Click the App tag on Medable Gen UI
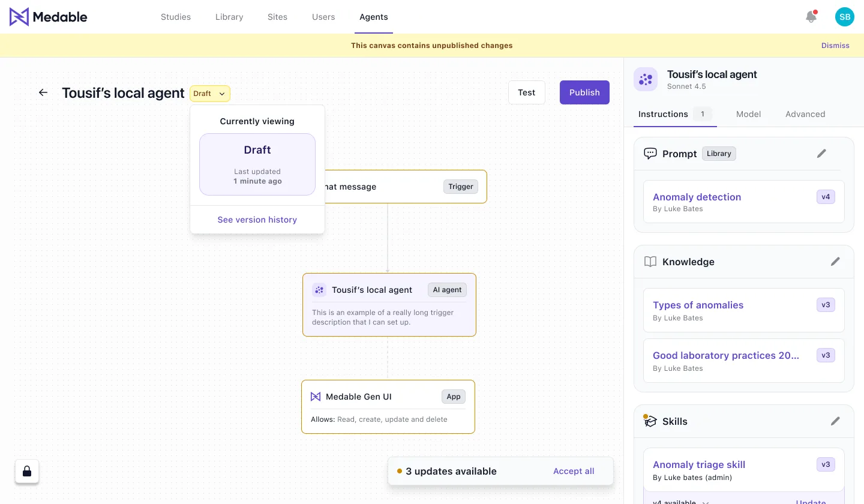 tap(454, 397)
